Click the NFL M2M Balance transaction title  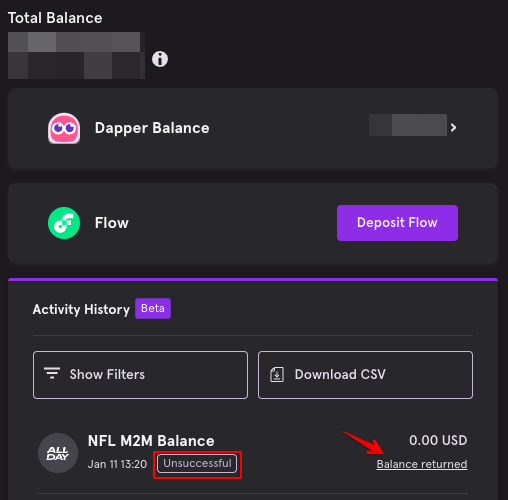[151, 441]
